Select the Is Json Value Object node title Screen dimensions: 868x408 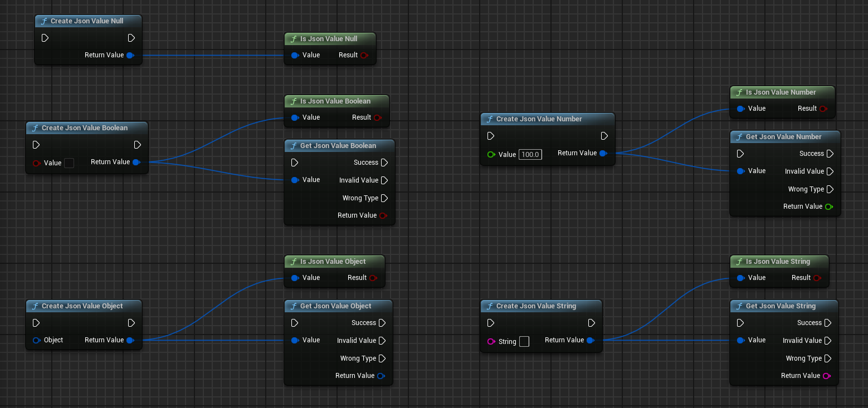pyautogui.click(x=333, y=262)
